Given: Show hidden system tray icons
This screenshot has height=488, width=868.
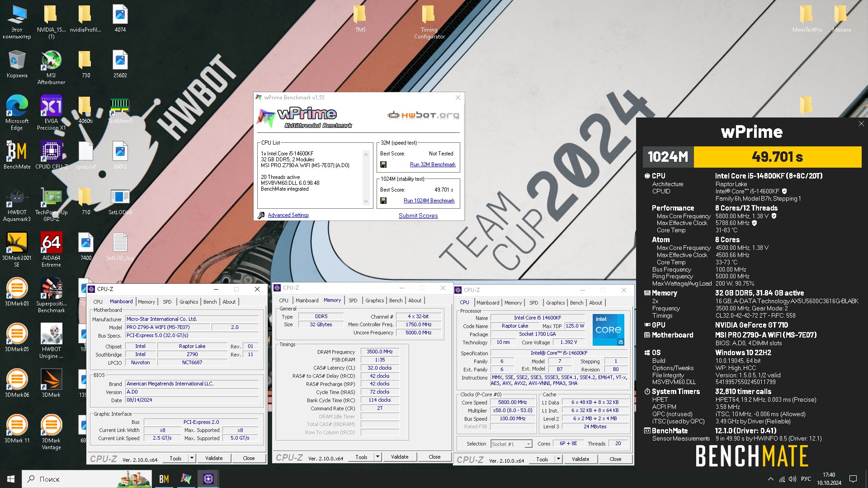Looking at the screenshot, I should [x=770, y=479].
